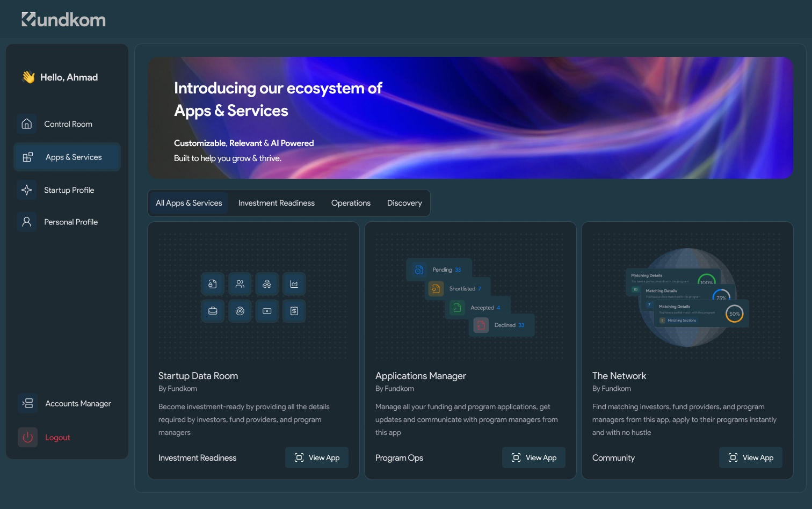Open Personal Profile page
The image size is (812, 509).
(x=70, y=222)
